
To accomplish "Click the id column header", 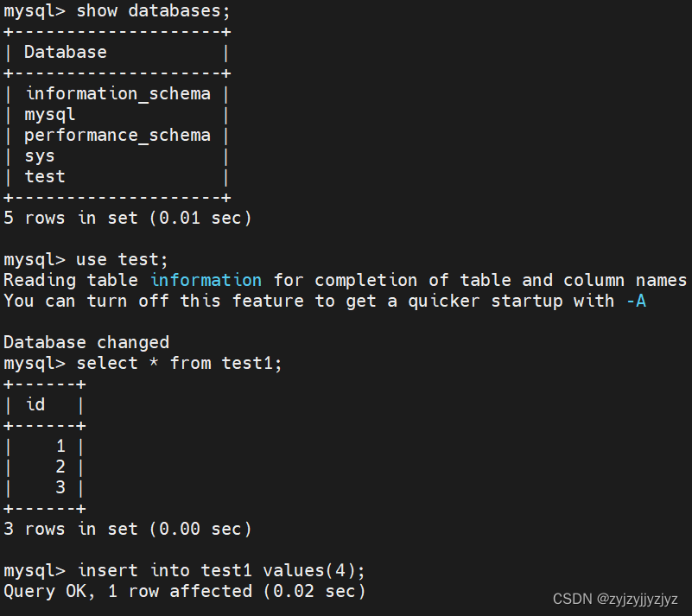I will (x=35, y=404).
